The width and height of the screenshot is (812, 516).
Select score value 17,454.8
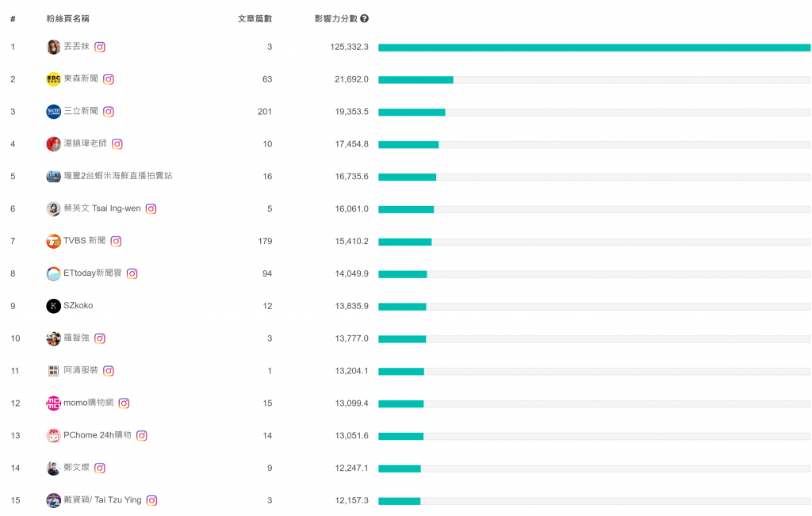[x=351, y=144]
